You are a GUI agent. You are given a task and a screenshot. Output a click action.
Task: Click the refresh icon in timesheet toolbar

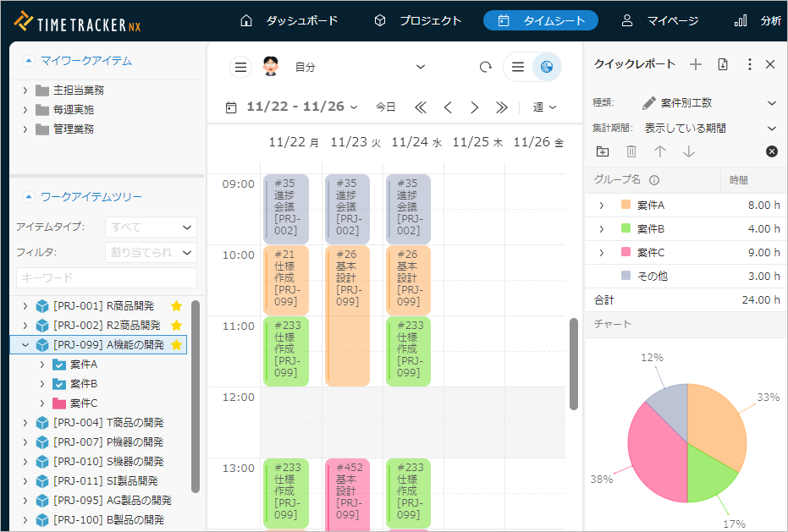pos(486,67)
